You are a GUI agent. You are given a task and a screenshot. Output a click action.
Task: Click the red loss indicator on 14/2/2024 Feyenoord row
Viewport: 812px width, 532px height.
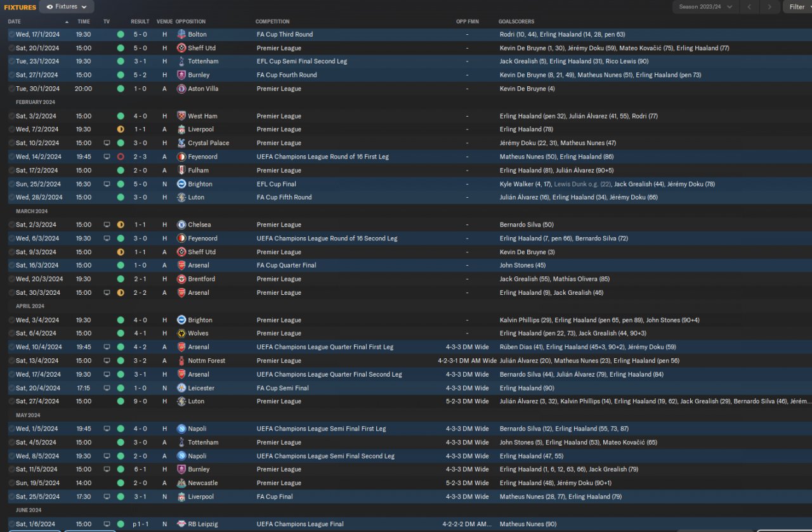[121, 157]
